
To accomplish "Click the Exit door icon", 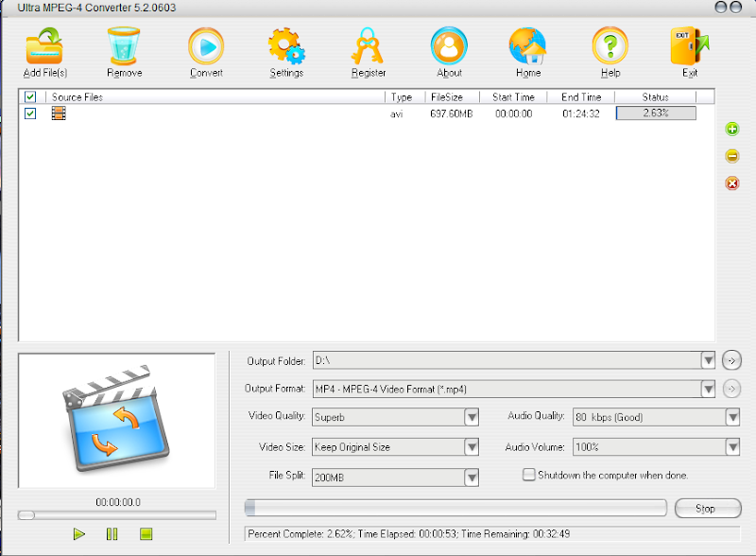I will click(690, 46).
